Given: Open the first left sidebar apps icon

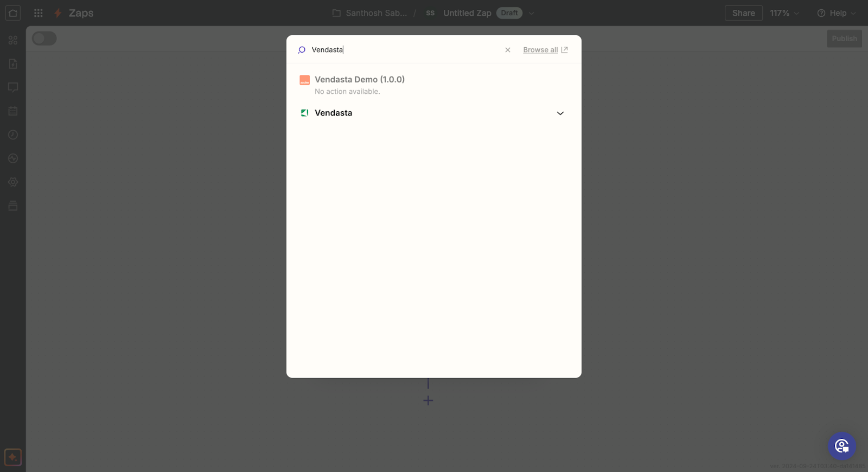Looking at the screenshot, I should coord(13,40).
